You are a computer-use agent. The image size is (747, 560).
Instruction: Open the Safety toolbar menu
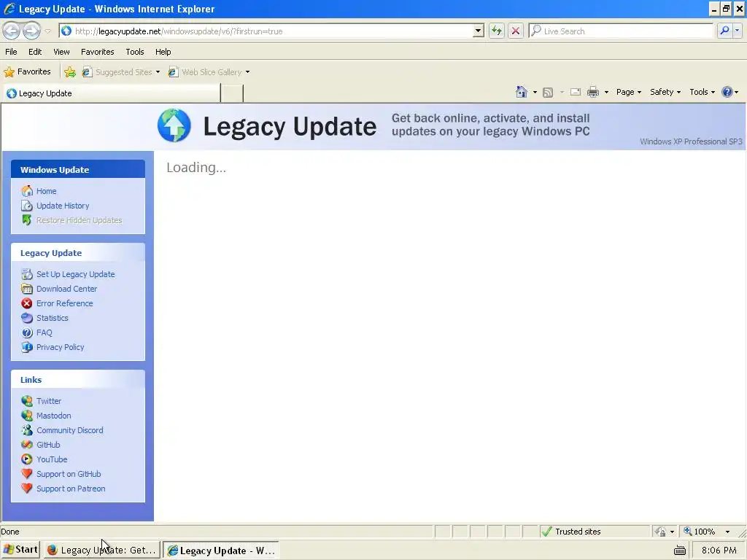point(665,92)
